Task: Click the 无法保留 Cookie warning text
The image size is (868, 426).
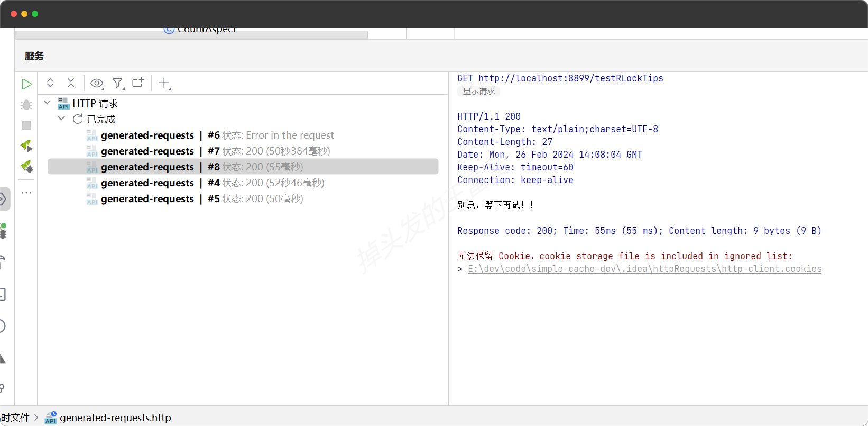Action: (x=625, y=256)
